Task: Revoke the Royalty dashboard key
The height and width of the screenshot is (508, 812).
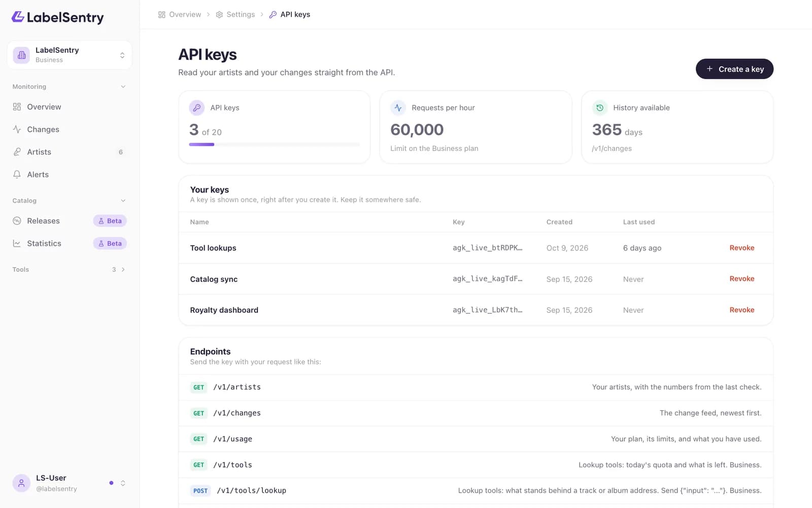Action: point(741,310)
